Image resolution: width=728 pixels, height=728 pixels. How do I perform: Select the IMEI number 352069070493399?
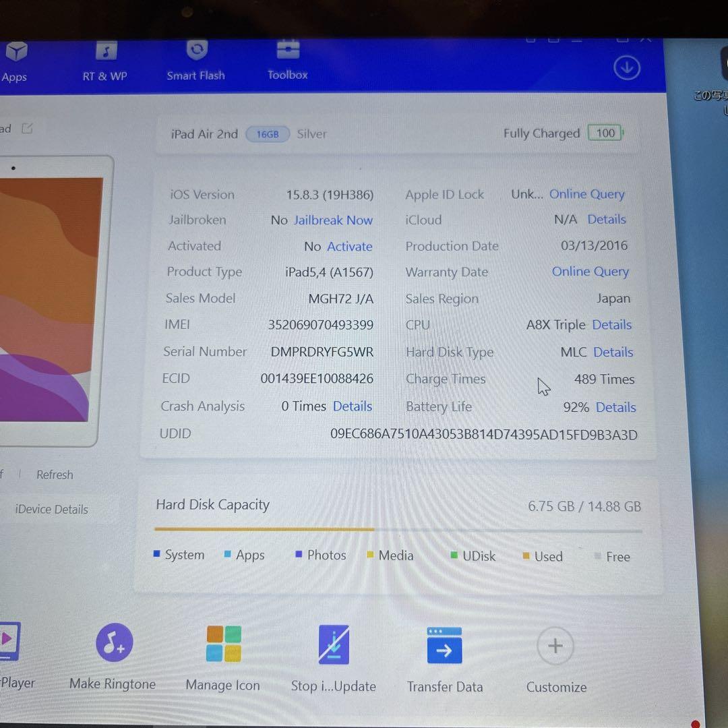pyautogui.click(x=321, y=324)
